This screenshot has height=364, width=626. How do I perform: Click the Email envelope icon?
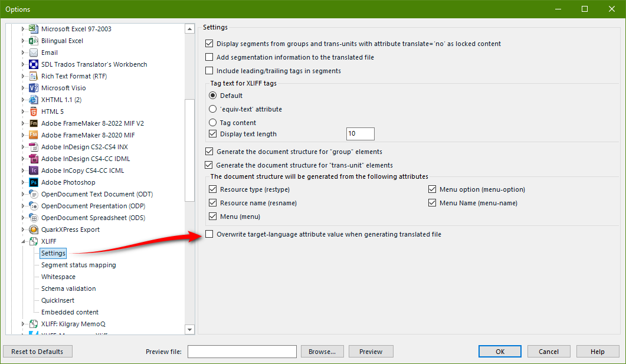(34, 53)
